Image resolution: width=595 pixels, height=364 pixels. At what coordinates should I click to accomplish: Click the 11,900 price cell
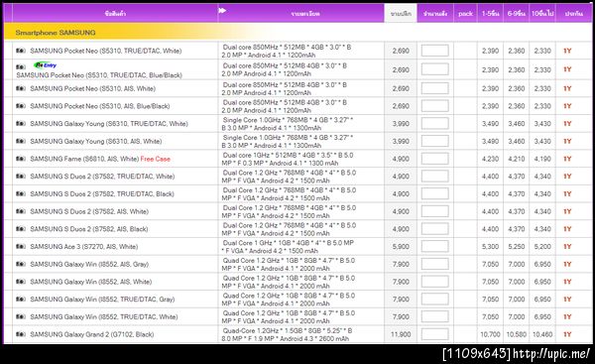401,334
